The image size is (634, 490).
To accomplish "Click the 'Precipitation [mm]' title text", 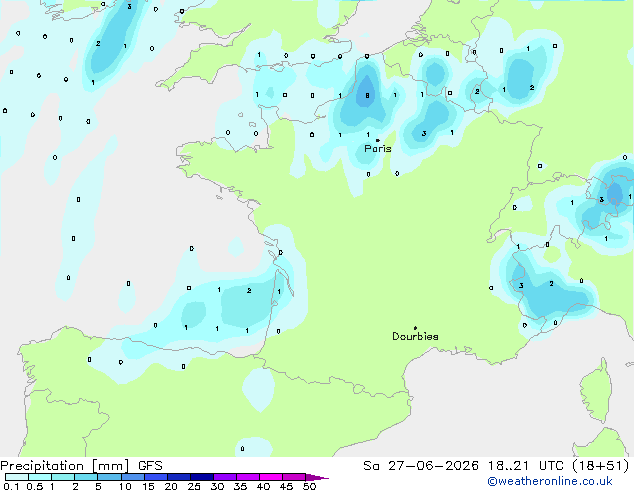I will click(x=65, y=466).
